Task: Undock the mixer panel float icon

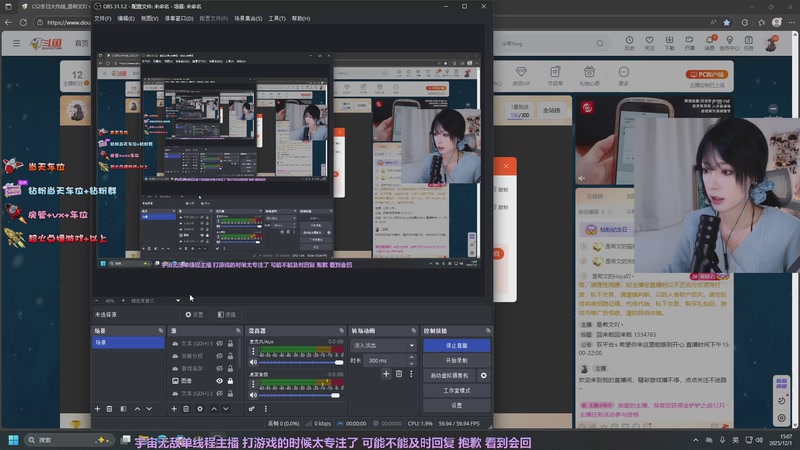Action: pos(341,331)
